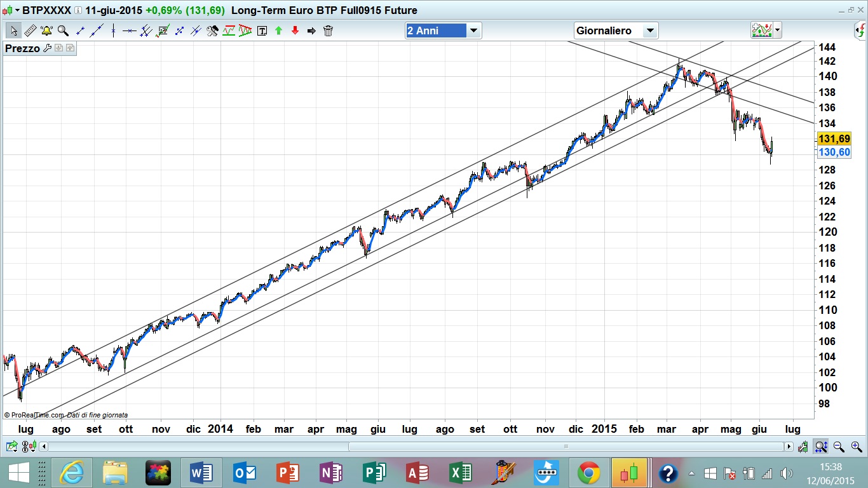Open File Explorer from taskbar
The height and width of the screenshot is (488, 868).
116,473
